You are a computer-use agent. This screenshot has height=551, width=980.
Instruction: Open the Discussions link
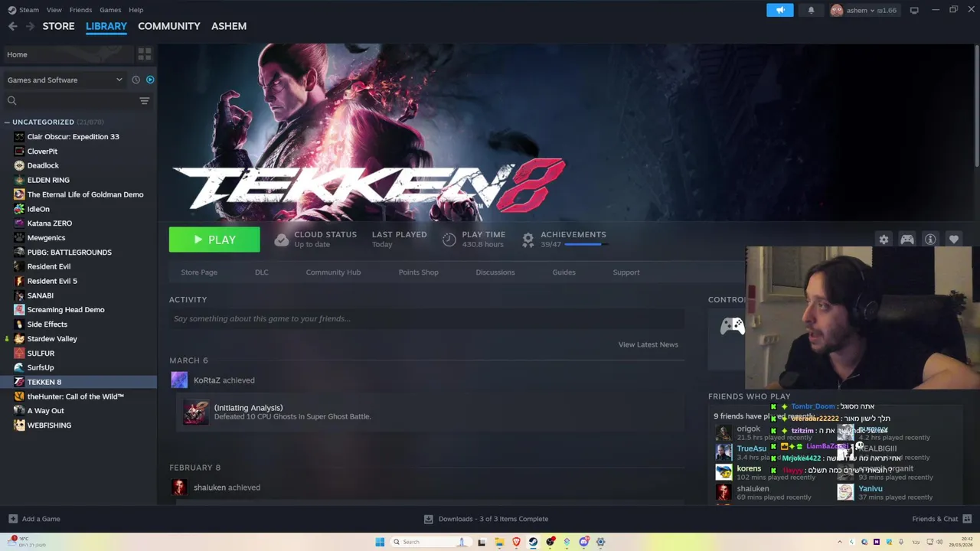(495, 272)
